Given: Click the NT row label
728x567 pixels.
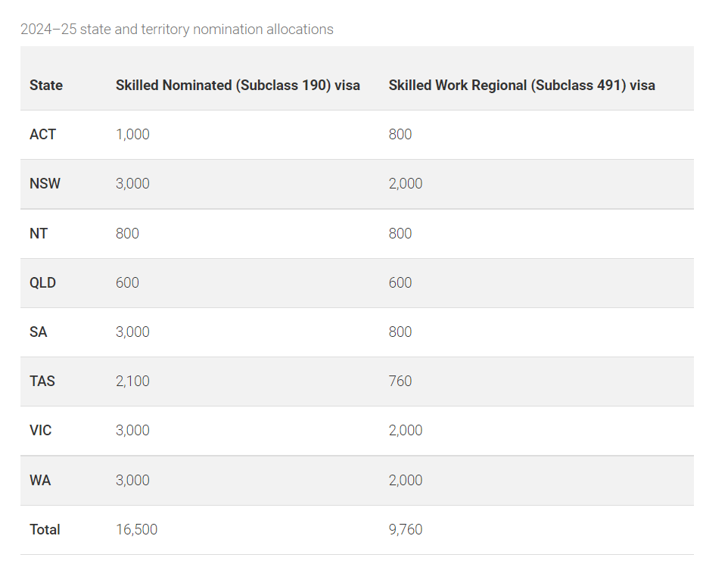Looking at the screenshot, I should (x=39, y=233).
